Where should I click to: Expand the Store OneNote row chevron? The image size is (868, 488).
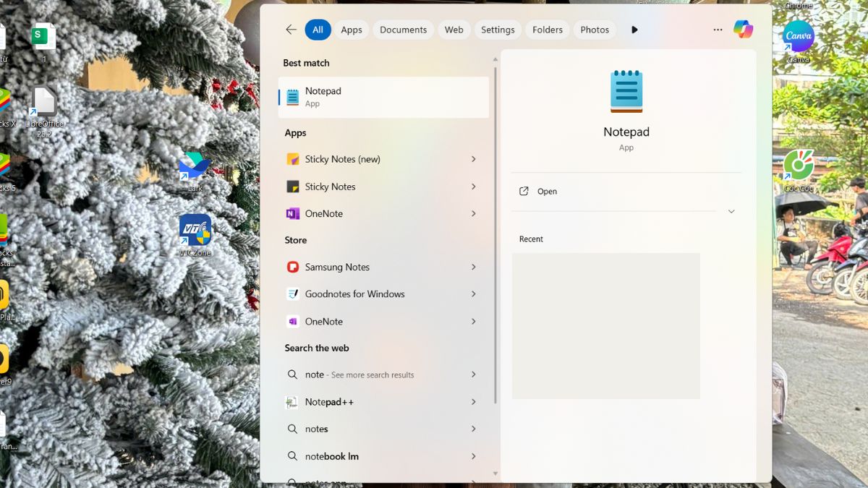(x=474, y=321)
